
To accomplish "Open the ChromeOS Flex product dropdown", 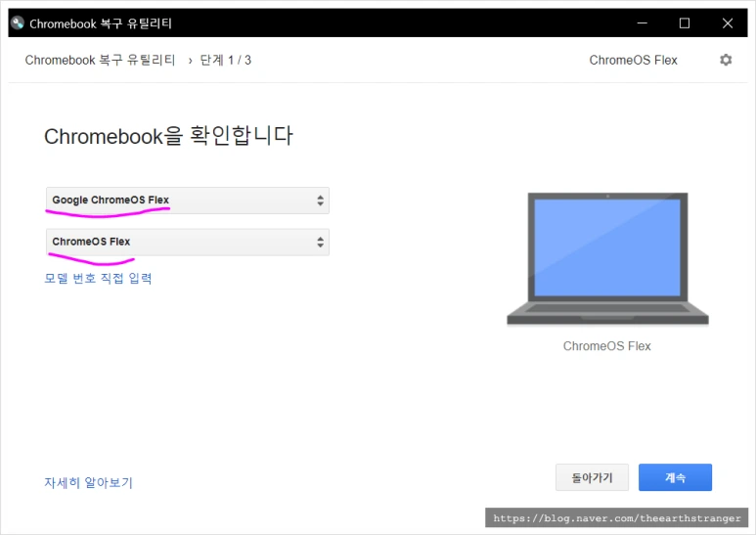I will (x=188, y=242).
